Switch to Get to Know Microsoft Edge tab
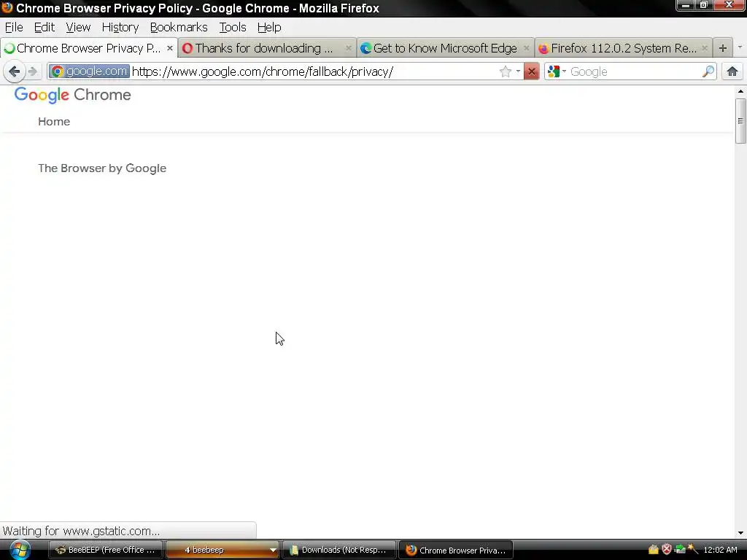The image size is (747, 560). (445, 48)
